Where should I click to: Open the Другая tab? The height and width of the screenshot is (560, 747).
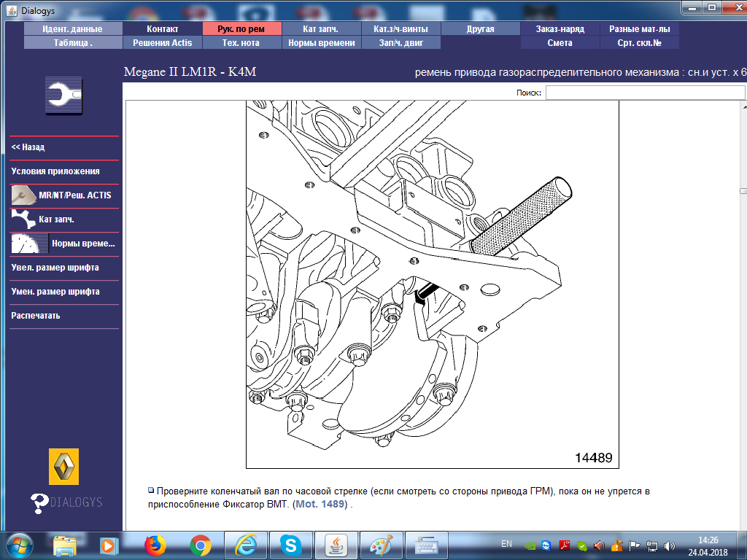coord(480,29)
